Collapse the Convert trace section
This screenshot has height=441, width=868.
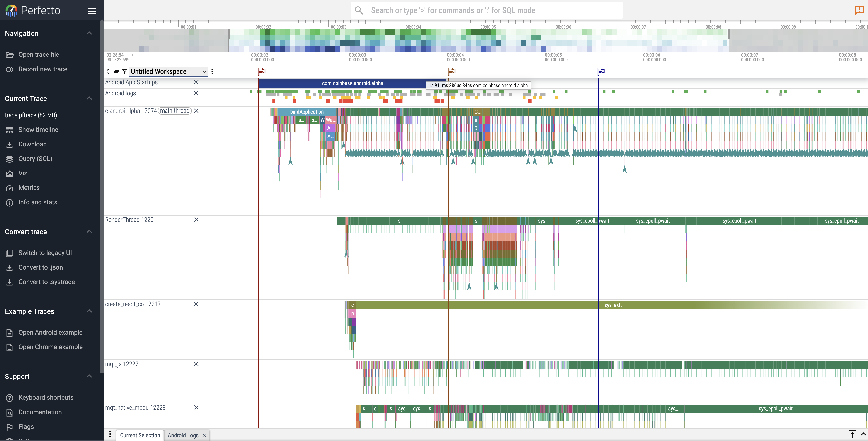coord(89,231)
